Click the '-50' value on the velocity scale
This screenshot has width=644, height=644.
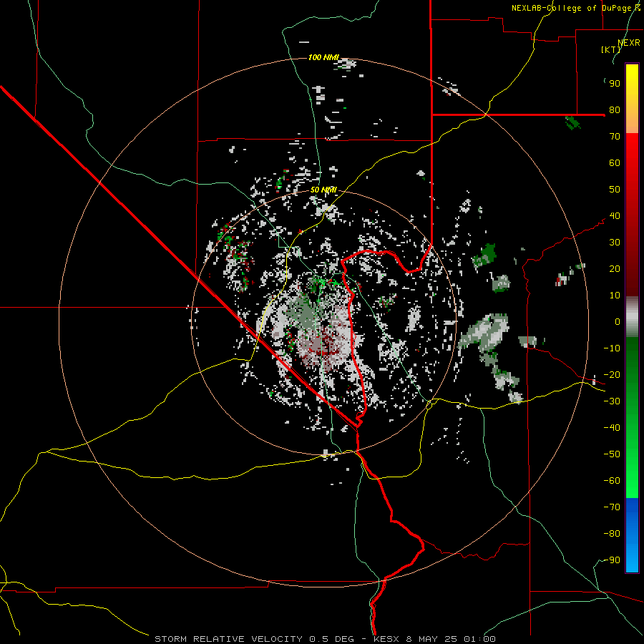(x=612, y=454)
